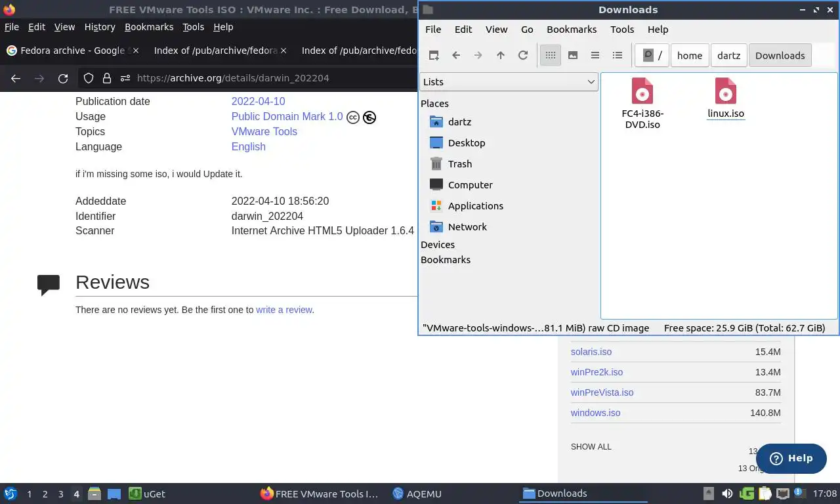The image size is (840, 504).
Task: Download solaris.iso from the list
Action: pyautogui.click(x=591, y=352)
